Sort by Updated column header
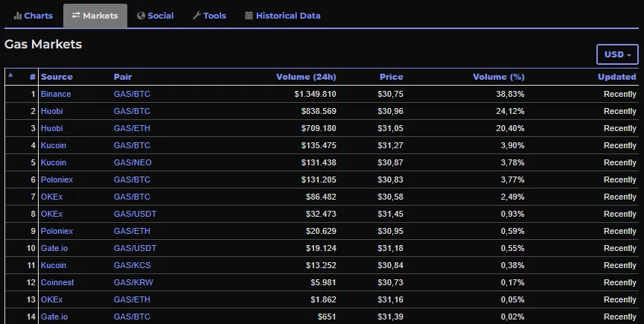Viewport: 644px width, 324px height. click(x=617, y=77)
